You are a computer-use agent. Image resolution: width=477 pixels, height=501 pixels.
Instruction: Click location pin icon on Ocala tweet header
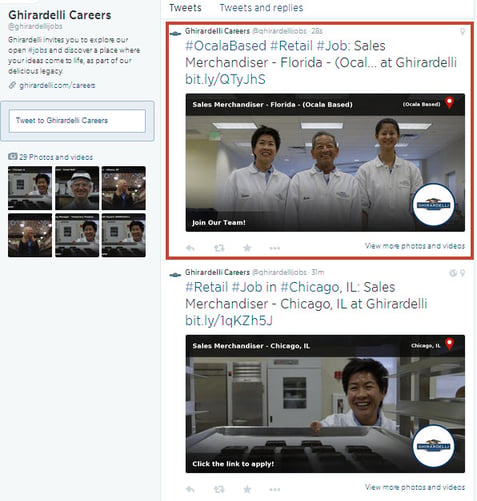(x=462, y=32)
